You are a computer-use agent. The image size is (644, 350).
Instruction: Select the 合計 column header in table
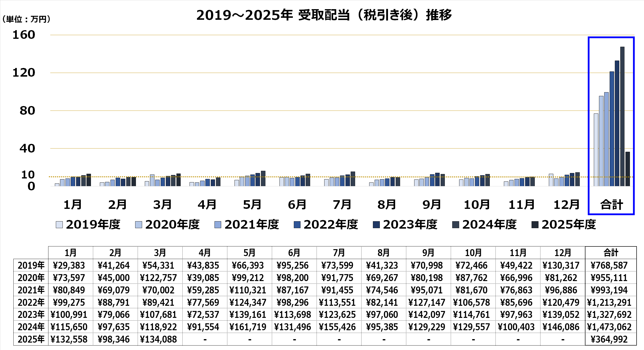(610, 253)
